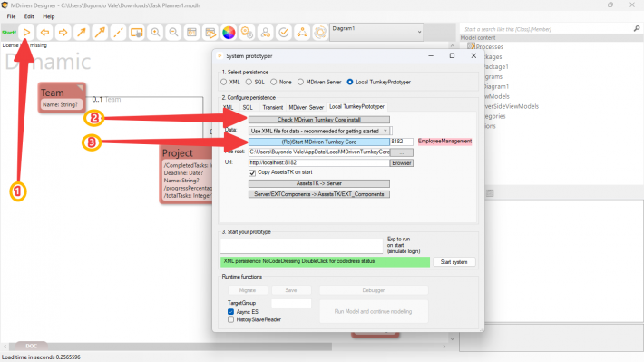Click the Browser button next to Url
The image size is (644, 362).
401,163
